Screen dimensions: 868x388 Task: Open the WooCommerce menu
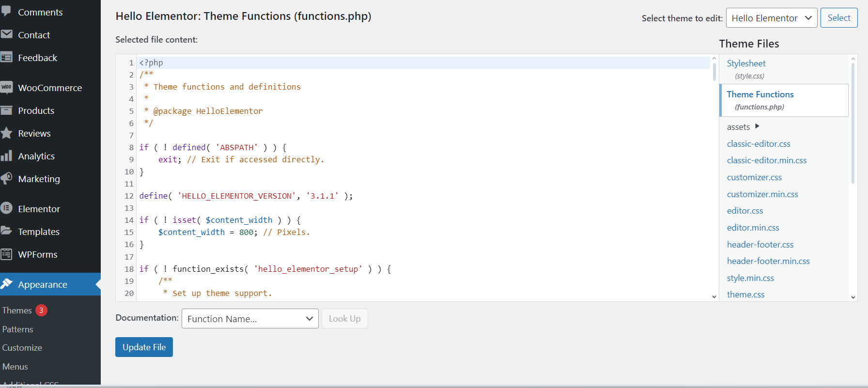(x=50, y=88)
